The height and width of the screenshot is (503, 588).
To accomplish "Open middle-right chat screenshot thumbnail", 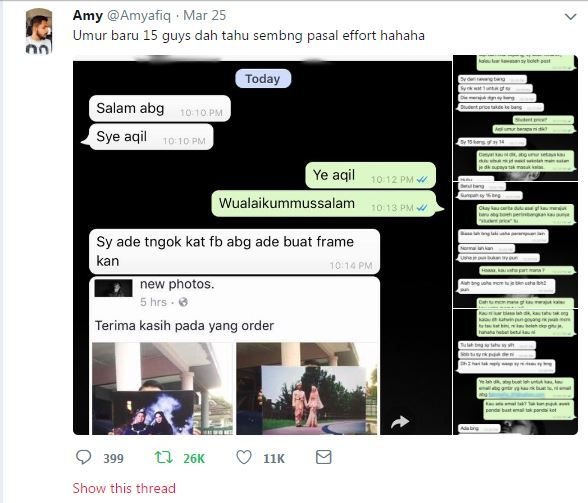I will pos(515,245).
